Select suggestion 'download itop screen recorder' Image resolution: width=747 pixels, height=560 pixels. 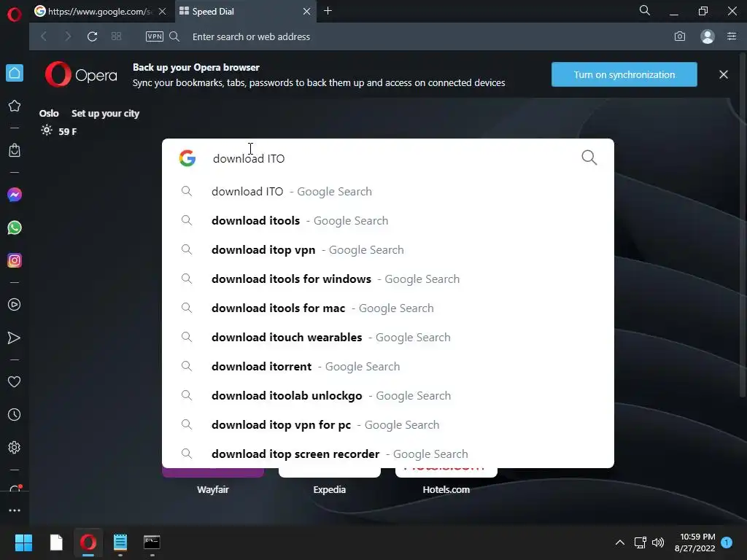pyautogui.click(x=388, y=454)
